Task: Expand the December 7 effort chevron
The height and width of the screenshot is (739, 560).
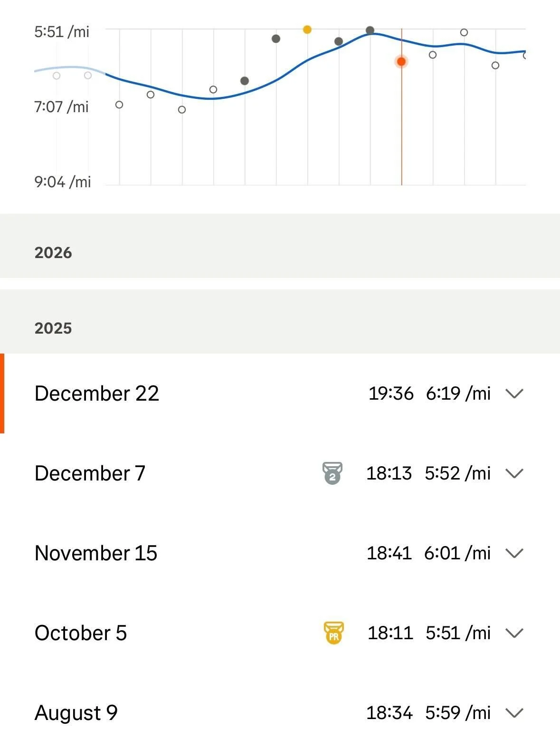Action: tap(514, 473)
